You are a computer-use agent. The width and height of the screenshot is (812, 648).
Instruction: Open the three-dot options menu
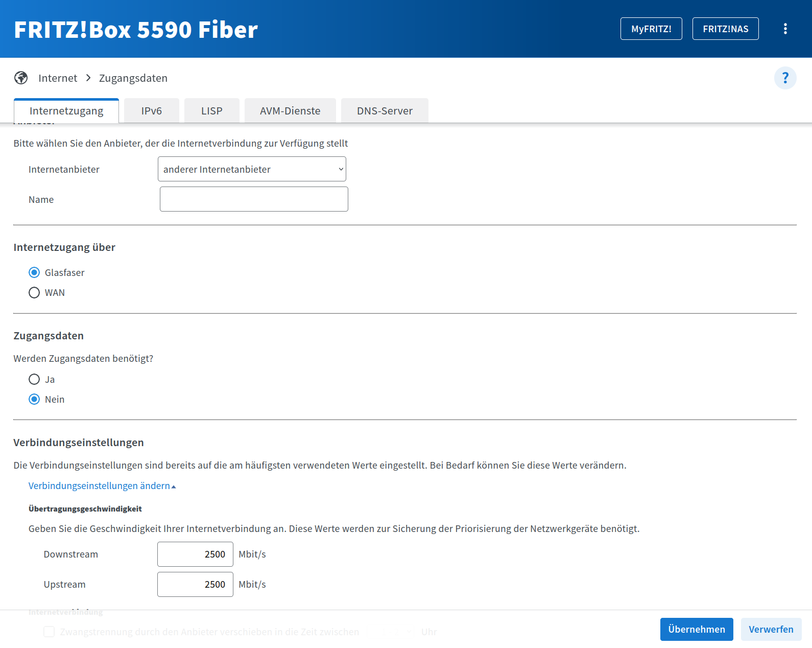click(x=785, y=29)
